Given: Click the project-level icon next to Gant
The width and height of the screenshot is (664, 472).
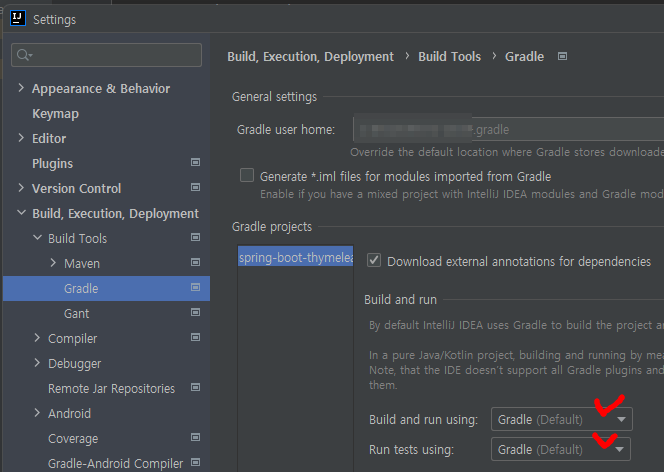Looking at the screenshot, I should (x=195, y=312).
